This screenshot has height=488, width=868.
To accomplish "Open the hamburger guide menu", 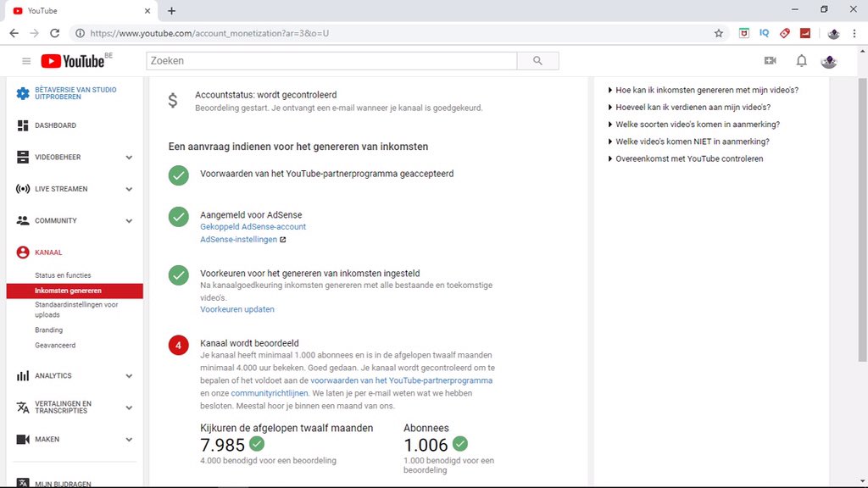I will coord(26,61).
